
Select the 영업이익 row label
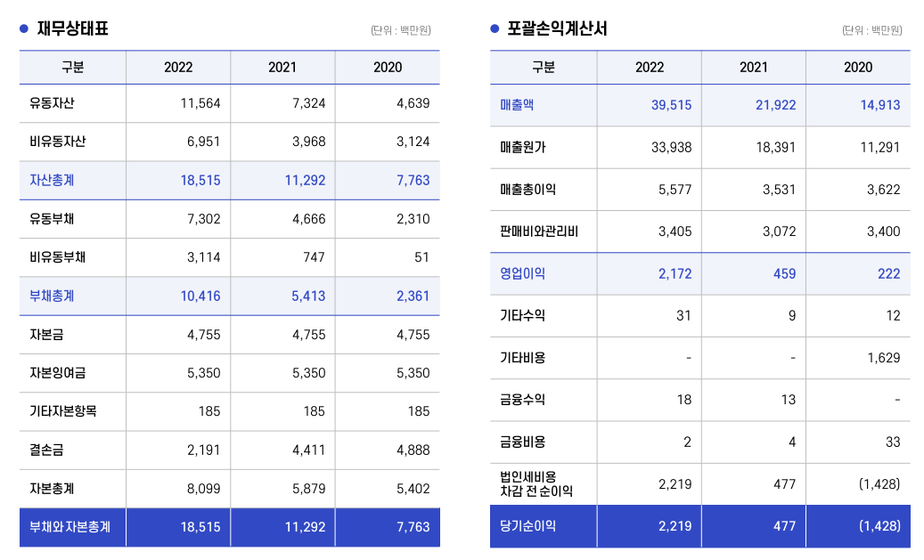[523, 274]
